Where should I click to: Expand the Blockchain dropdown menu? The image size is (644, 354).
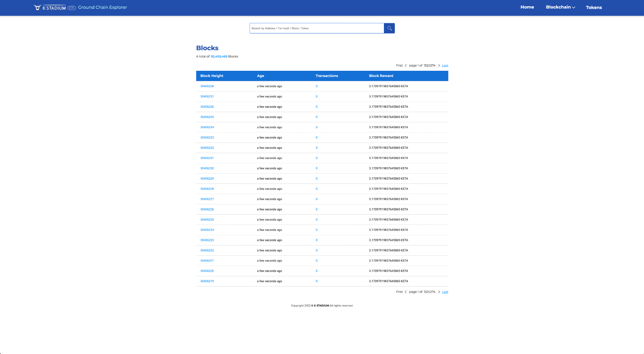coord(560,7)
